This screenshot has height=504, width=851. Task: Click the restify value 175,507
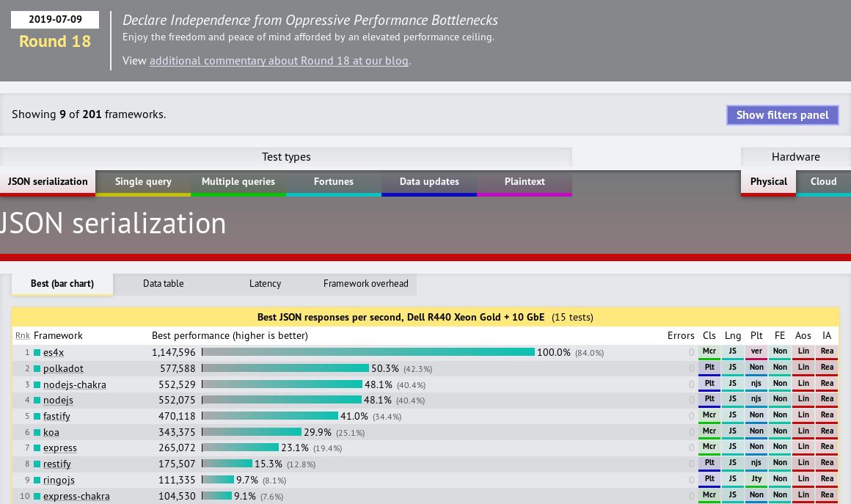[x=177, y=464]
